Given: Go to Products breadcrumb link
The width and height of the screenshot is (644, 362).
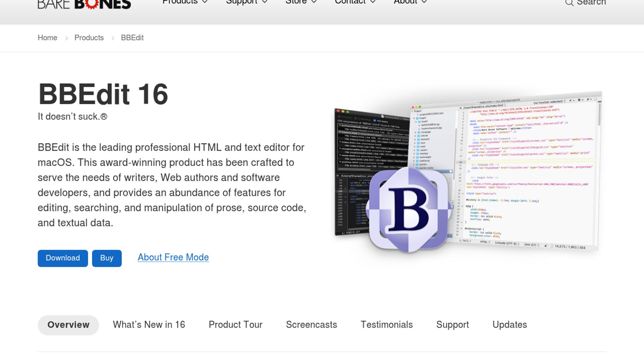Looking at the screenshot, I should click(x=89, y=38).
